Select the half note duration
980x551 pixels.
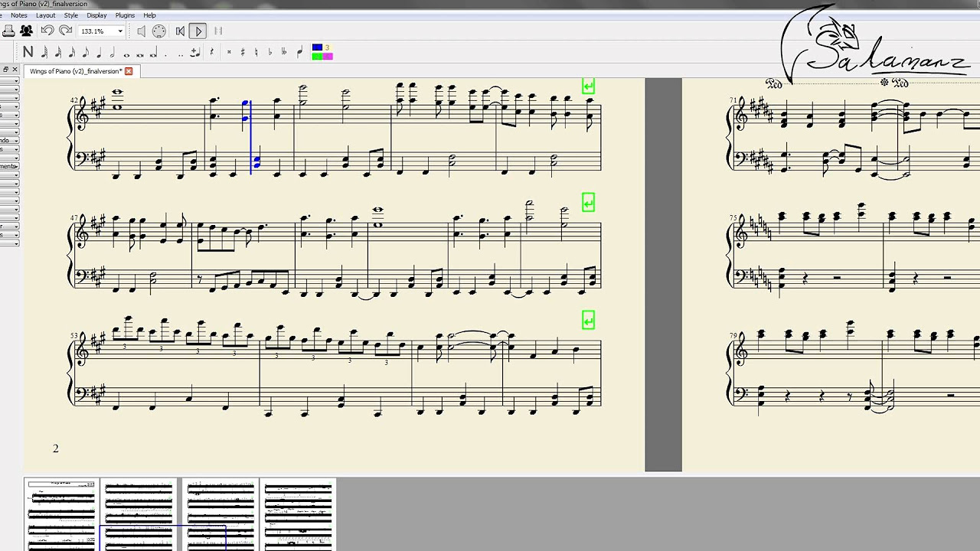pyautogui.click(x=113, y=52)
